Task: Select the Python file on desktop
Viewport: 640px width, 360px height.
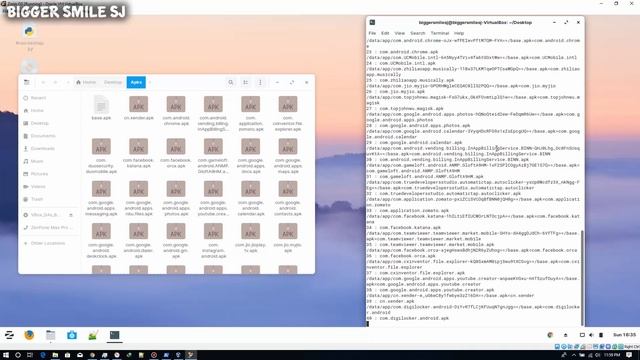Action: (29, 38)
